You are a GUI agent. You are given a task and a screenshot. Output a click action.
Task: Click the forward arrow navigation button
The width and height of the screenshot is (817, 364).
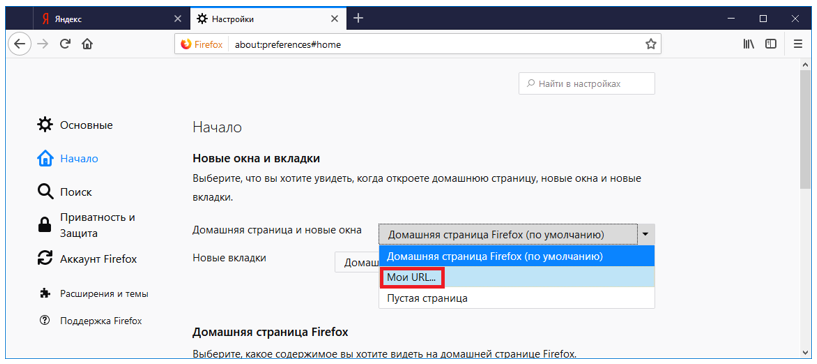pos(43,44)
